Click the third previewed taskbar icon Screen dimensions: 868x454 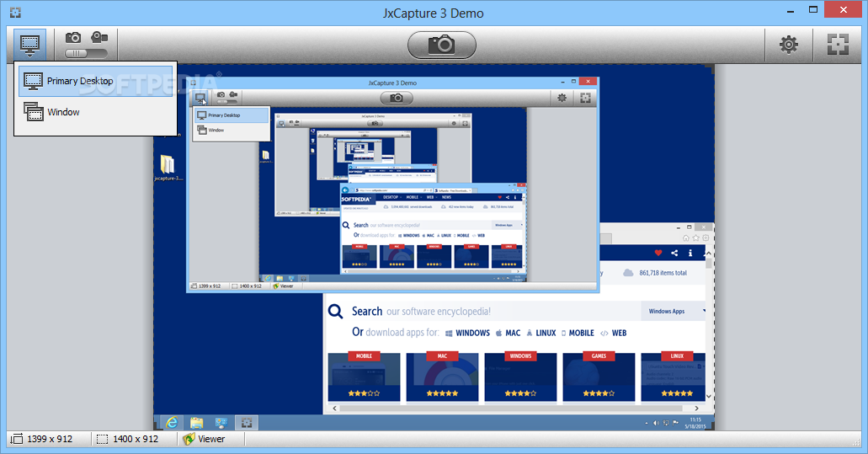click(x=221, y=423)
